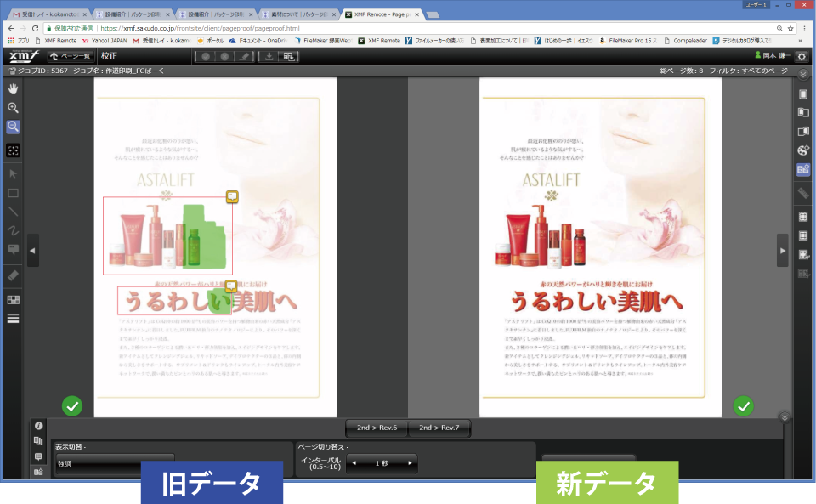Open the Yahoo! JAPAN bookmark
The image size is (816, 504).
coord(105,41)
